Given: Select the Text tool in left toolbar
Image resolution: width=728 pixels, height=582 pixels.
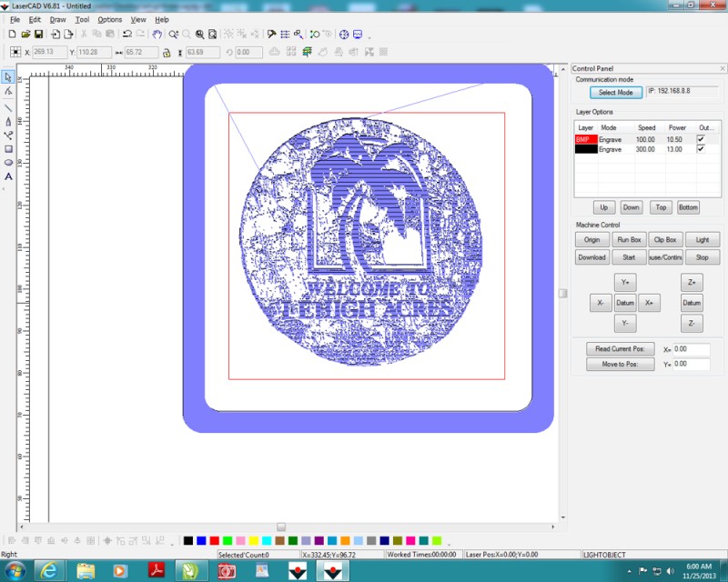Looking at the screenshot, I should pos(8,176).
